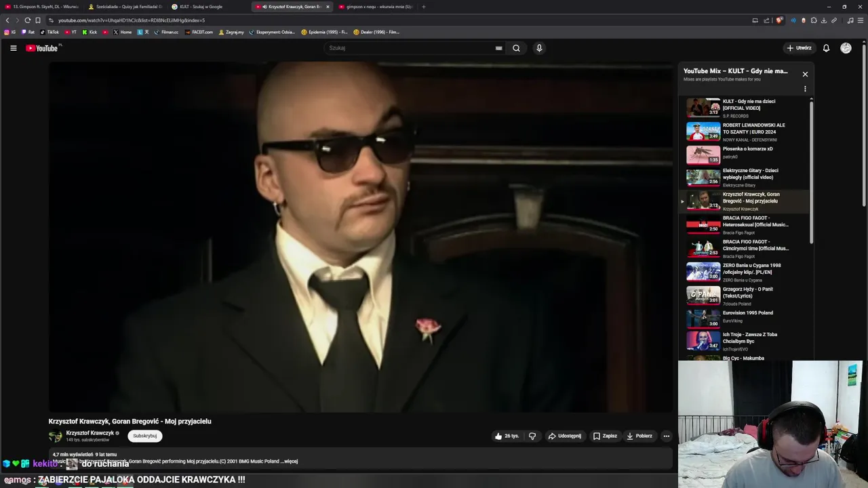Click the video player frame
This screenshot has width=868, height=488.
point(361,237)
